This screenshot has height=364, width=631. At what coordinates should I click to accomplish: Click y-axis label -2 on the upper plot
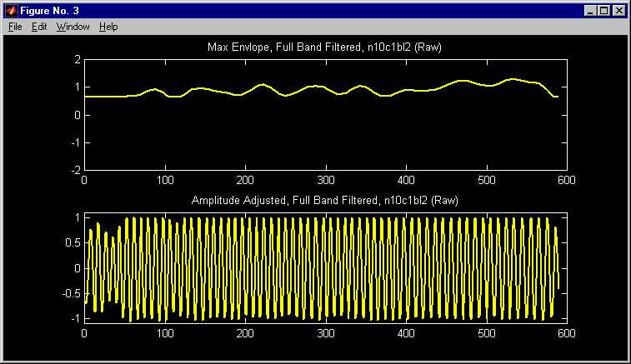tap(74, 170)
